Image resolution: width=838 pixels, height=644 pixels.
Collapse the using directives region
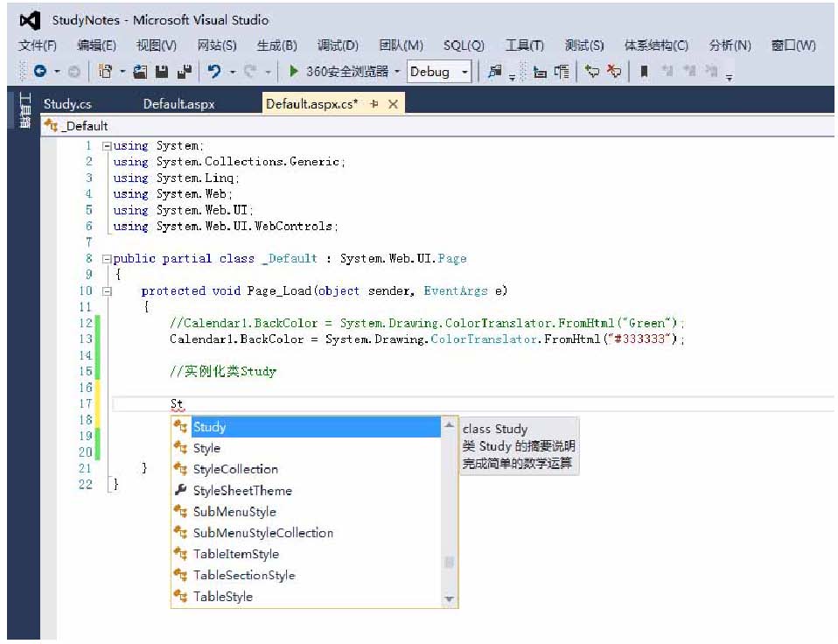tap(107, 146)
